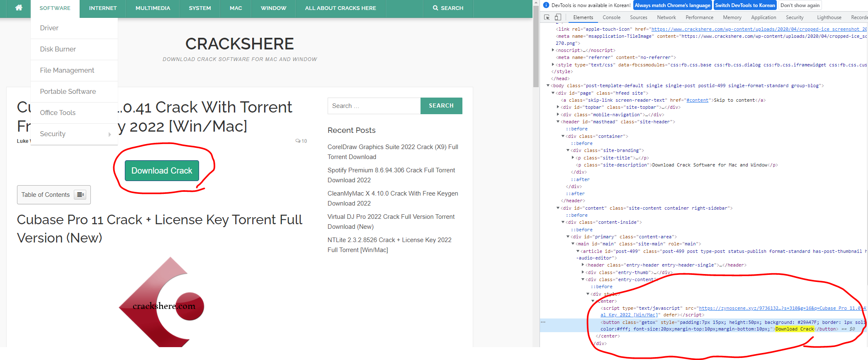Open NTLite 2.3.2.8526 Crack post
This screenshot has width=868, height=360.
[389, 245]
